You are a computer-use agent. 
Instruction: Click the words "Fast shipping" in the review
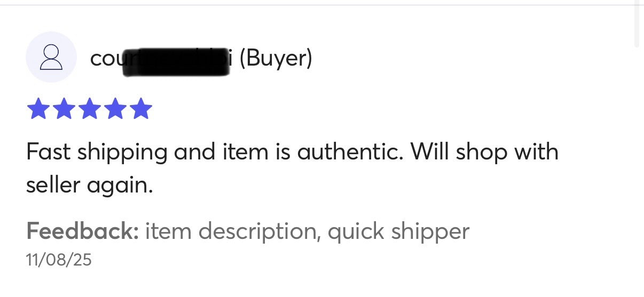coord(97,152)
